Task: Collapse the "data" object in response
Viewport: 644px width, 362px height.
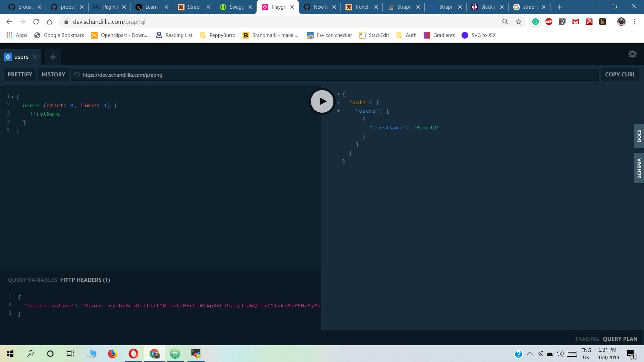Action: tap(338, 103)
